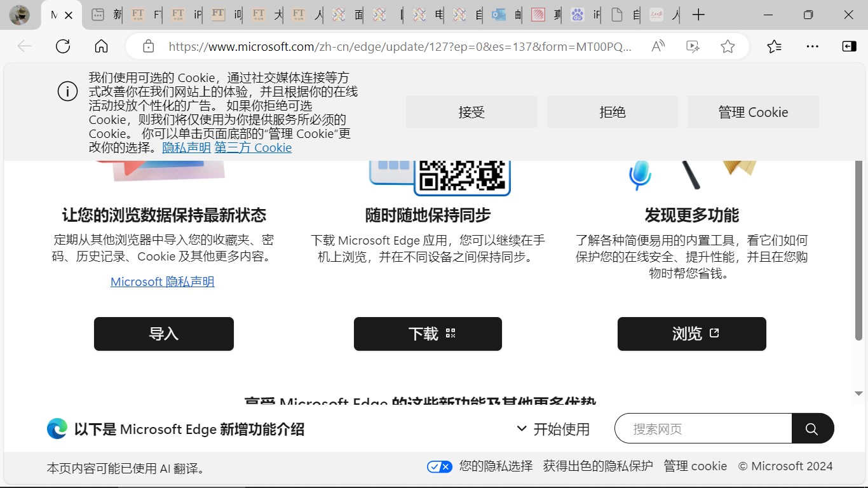Open Settings and more ellipsis menu
The width and height of the screenshot is (868, 488).
coord(812,46)
